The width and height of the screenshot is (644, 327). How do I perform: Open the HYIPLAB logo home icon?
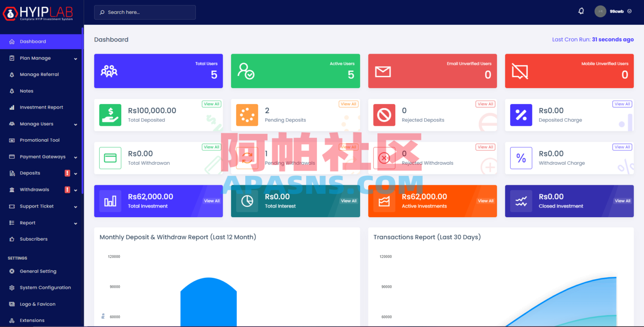coord(10,13)
